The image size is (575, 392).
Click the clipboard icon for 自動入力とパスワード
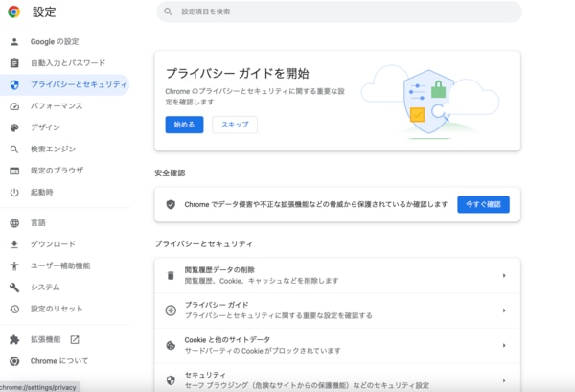(14, 63)
